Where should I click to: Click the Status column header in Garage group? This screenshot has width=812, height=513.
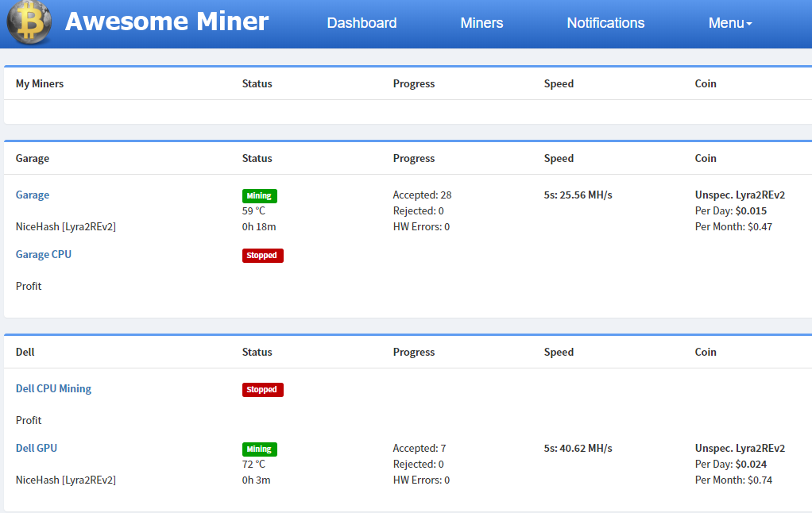point(257,158)
